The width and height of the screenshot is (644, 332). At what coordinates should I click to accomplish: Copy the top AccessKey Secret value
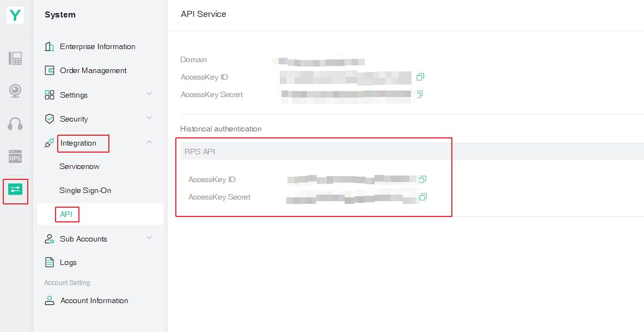tap(420, 94)
